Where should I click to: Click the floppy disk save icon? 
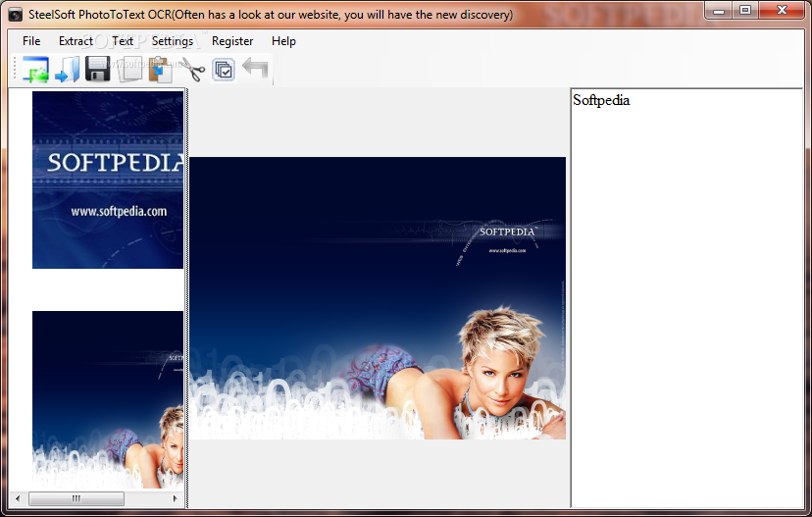coord(98,69)
